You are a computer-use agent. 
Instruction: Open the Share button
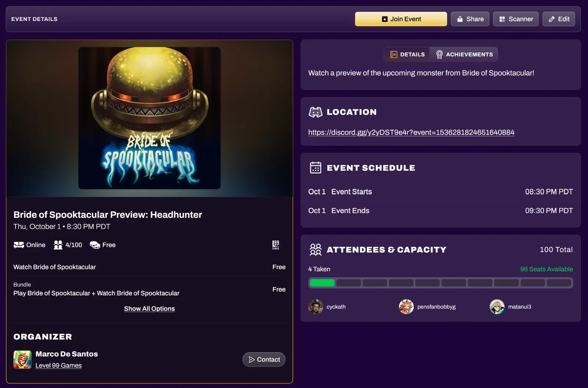tap(470, 19)
